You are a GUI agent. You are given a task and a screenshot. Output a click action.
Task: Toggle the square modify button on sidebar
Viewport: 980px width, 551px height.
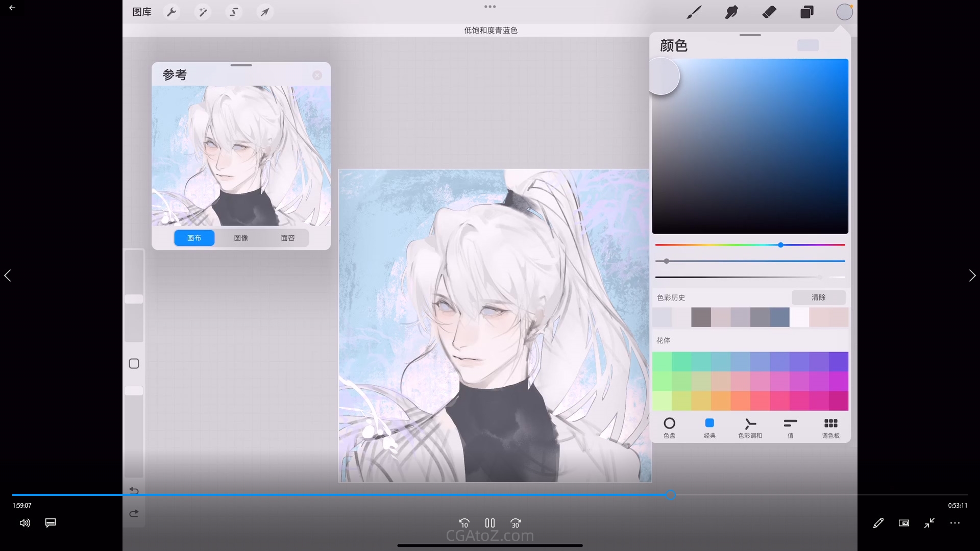pyautogui.click(x=134, y=364)
